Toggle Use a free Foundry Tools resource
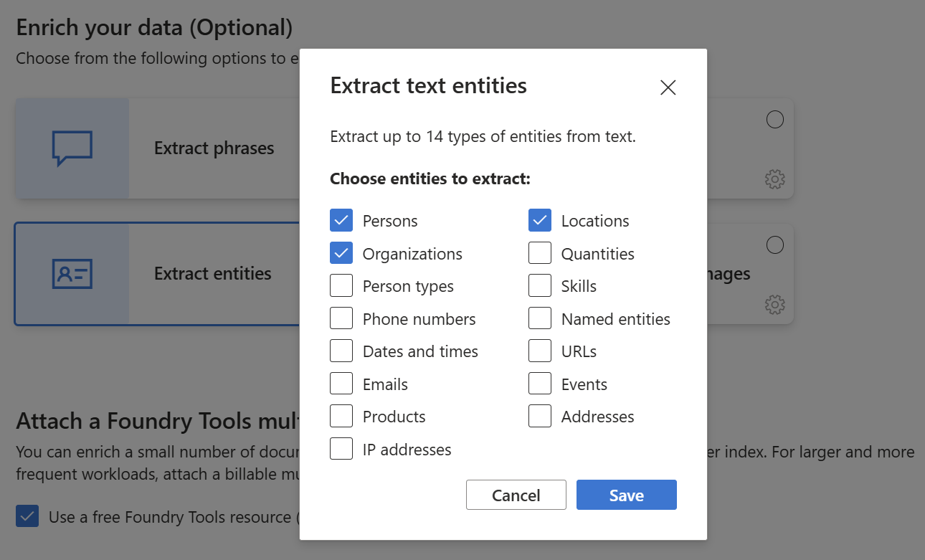This screenshot has width=925, height=560. click(x=27, y=516)
